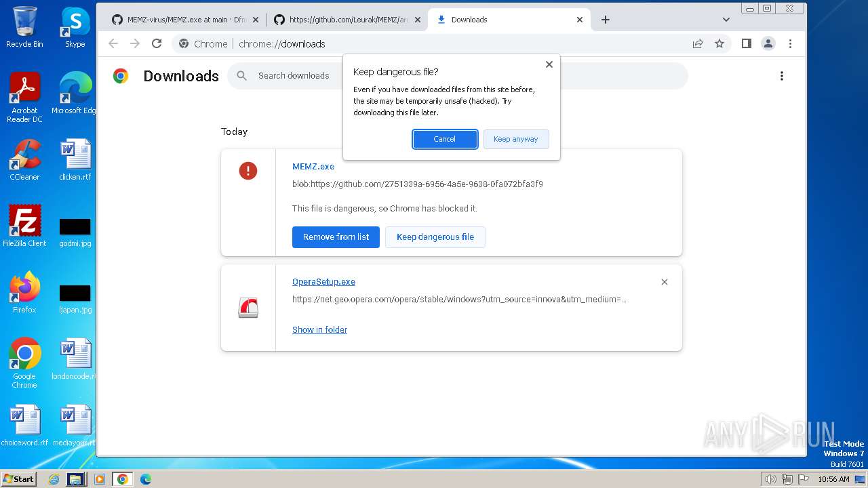Close the Leurak/MEMZ GitHub tab
Screen dimensions: 868x488
tap(418, 20)
